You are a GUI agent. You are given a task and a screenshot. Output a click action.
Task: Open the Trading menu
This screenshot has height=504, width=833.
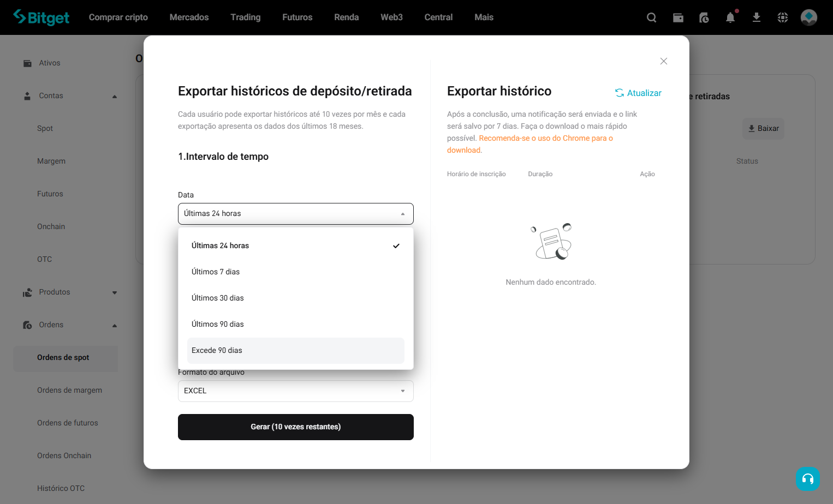click(x=246, y=17)
